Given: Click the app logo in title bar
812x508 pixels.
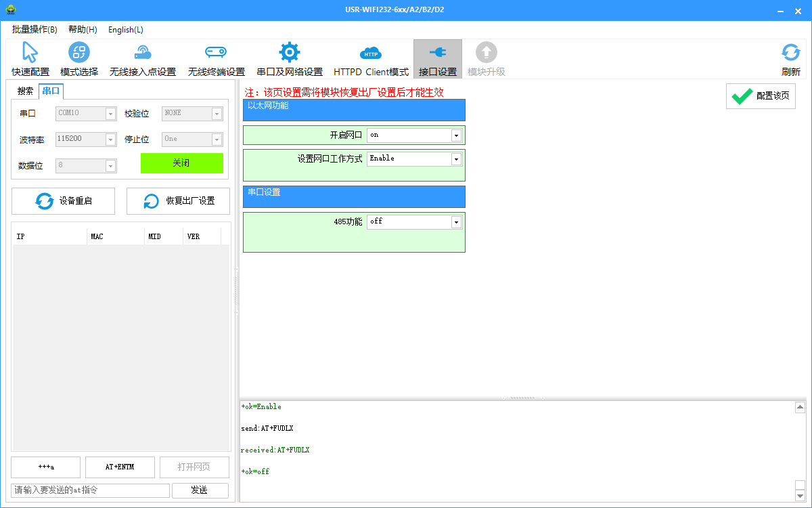Looking at the screenshot, I should coord(10,9).
